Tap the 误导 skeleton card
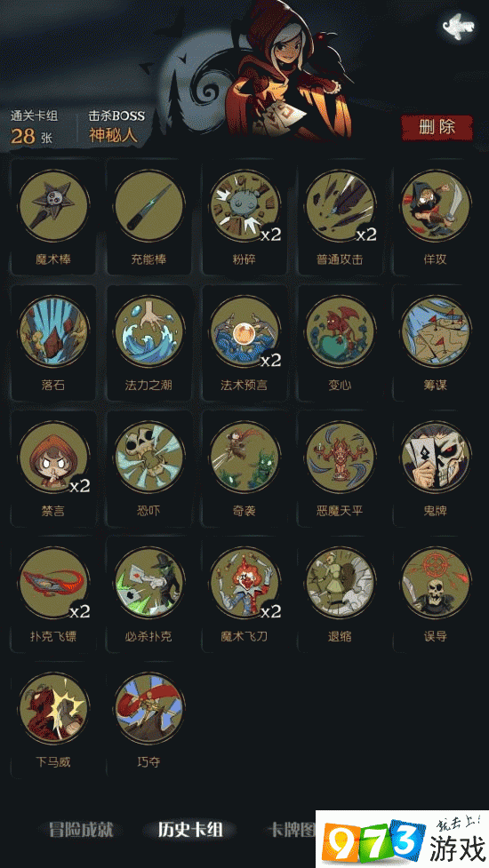Screen dimensions: 489x868 (436, 583)
